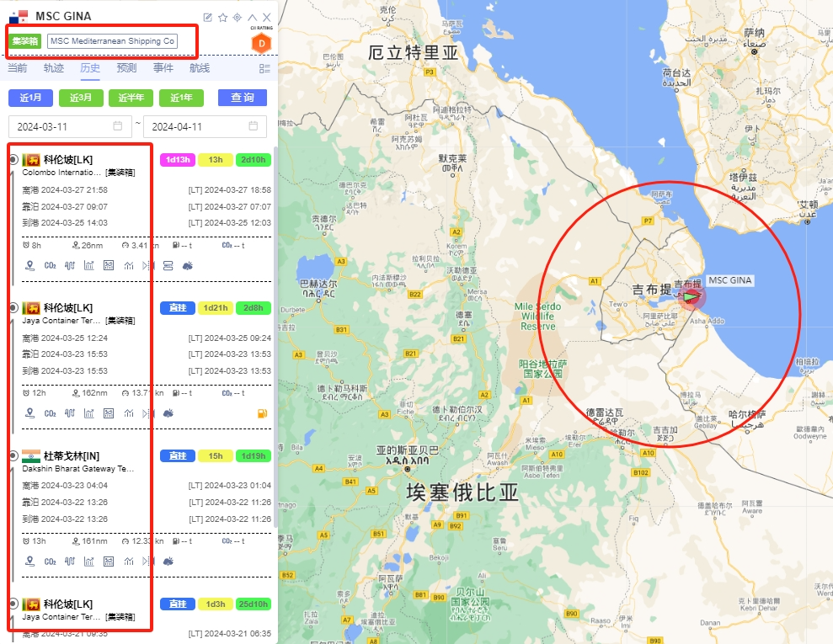833x644 pixels.
Task: Select the 历史 tab
Action: 90,68
